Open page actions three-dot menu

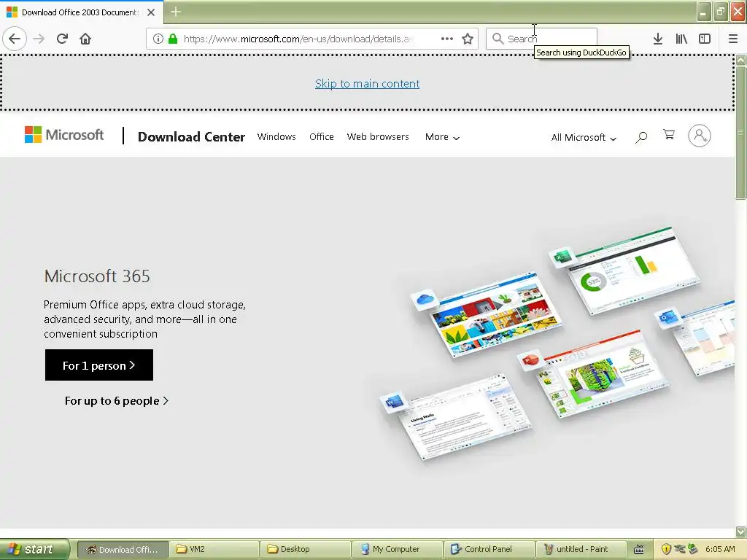coord(447,39)
